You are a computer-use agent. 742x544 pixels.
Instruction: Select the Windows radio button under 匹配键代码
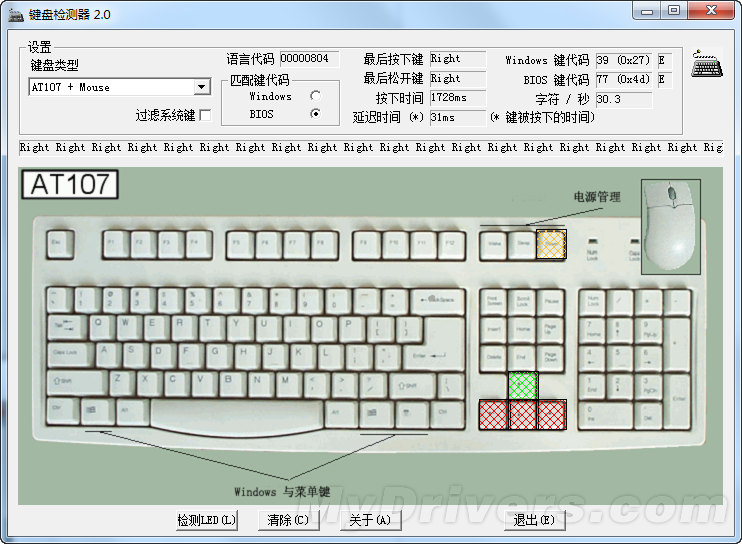coord(315,96)
